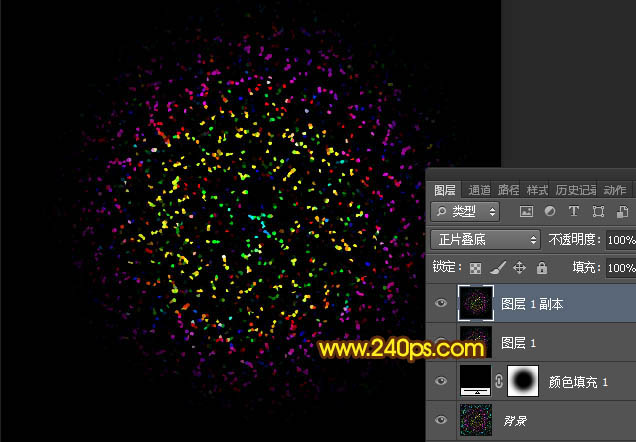
Task: Open the 样式 tab
Action: point(537,190)
